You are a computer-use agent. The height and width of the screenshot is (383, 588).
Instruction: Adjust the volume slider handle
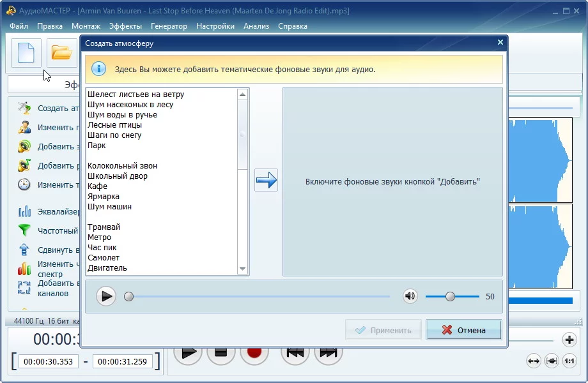pos(450,296)
